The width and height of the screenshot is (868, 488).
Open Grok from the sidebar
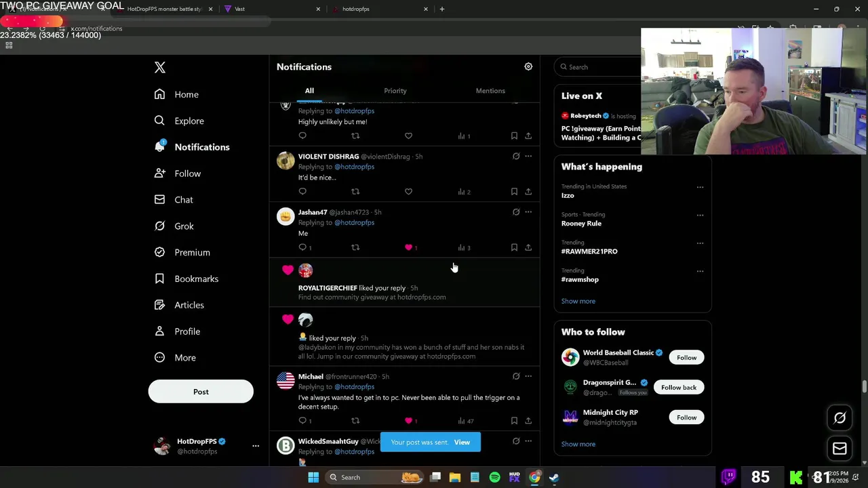click(174, 226)
